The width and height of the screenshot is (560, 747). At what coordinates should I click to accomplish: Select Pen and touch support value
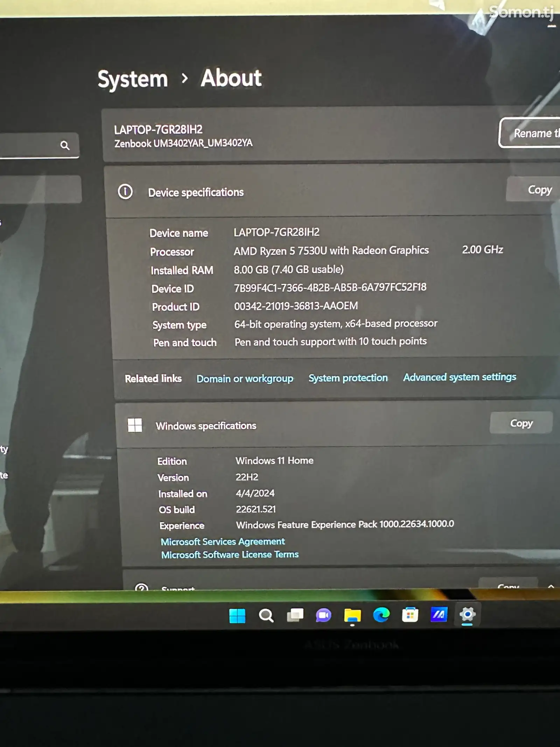coord(330,341)
